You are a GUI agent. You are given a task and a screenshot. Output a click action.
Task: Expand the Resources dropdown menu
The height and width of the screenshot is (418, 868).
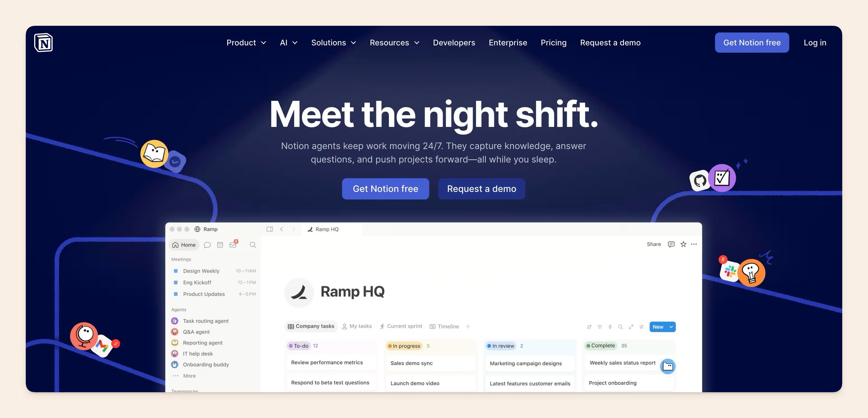pos(394,43)
